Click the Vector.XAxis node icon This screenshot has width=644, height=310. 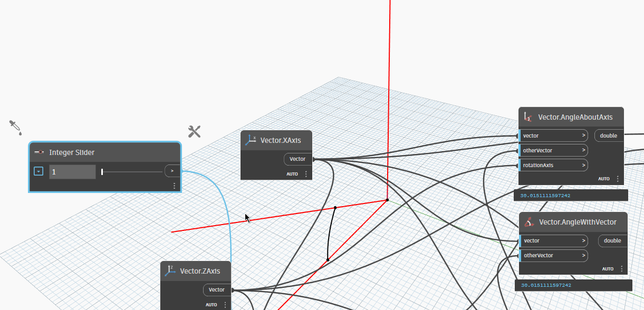click(x=251, y=140)
